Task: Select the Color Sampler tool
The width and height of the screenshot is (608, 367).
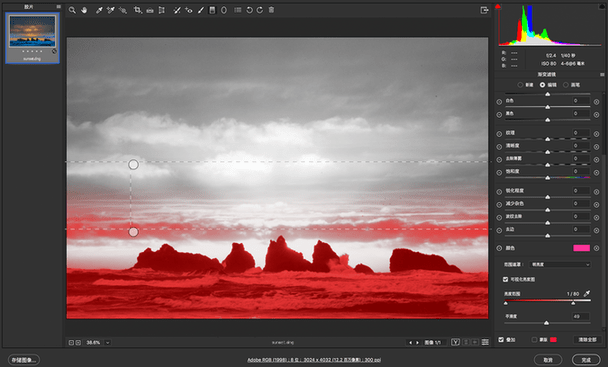Action: [111, 10]
